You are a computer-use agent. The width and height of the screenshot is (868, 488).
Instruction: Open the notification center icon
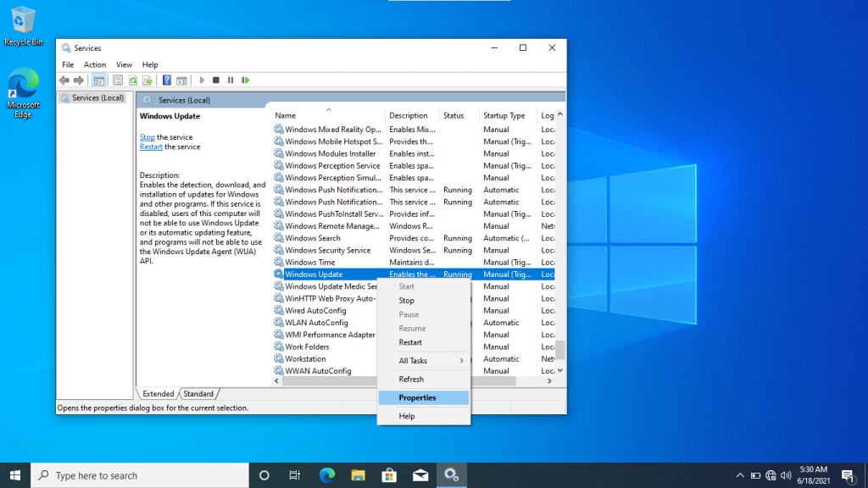(x=848, y=475)
